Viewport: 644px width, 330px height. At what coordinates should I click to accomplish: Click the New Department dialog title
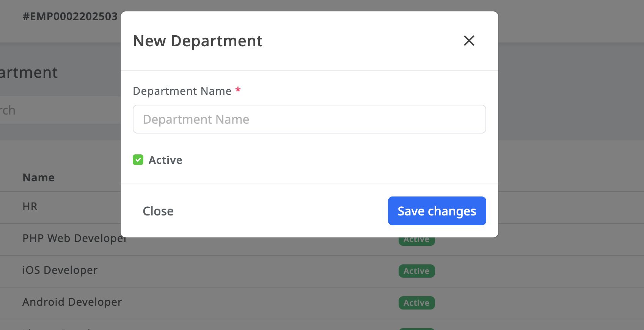click(x=198, y=41)
